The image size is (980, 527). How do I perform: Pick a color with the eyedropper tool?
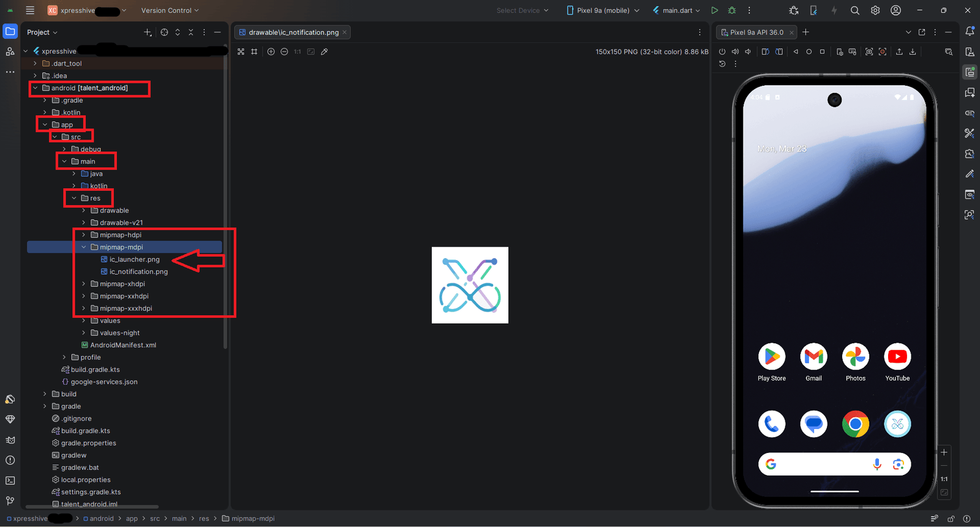(325, 52)
